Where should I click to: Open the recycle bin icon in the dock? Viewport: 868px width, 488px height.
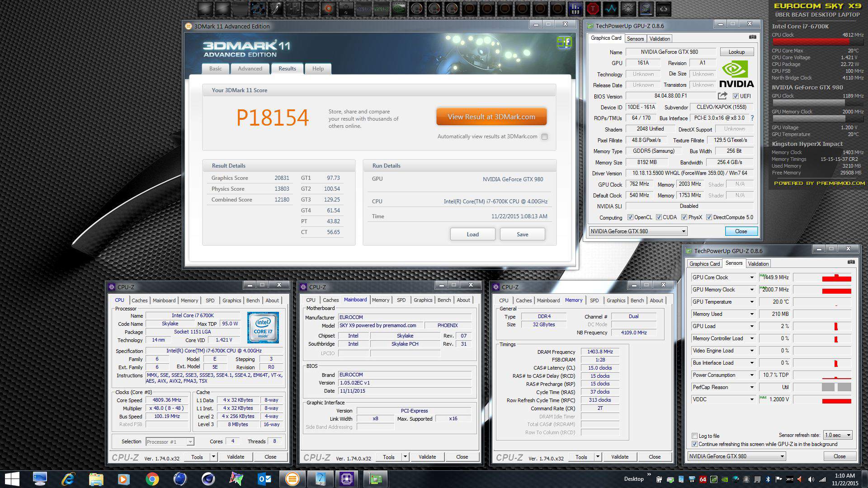tap(664, 9)
